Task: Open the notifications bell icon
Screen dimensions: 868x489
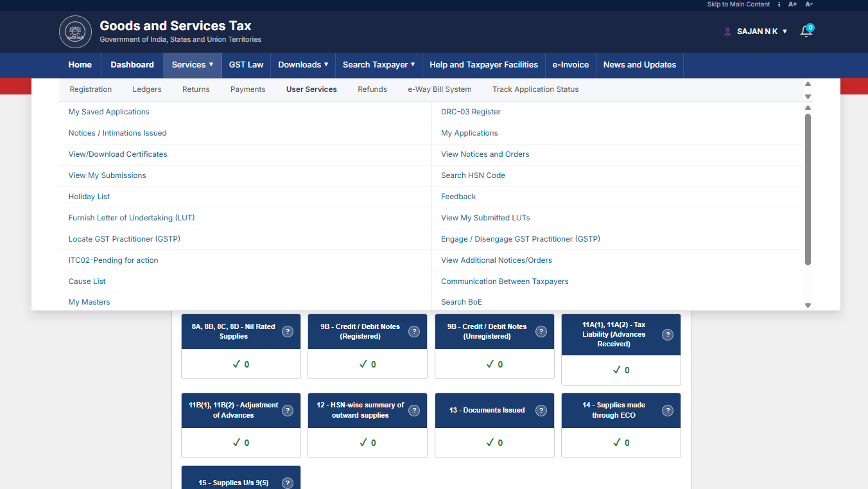Action: pos(806,31)
